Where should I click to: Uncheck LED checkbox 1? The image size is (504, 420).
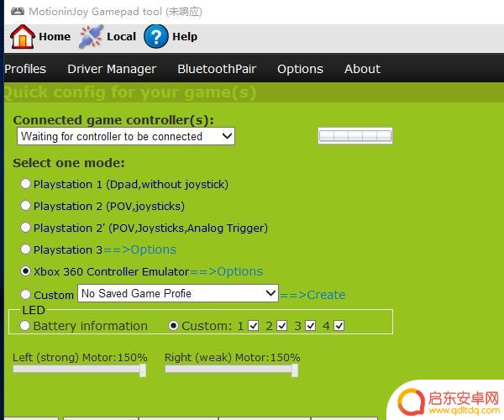[x=254, y=326]
